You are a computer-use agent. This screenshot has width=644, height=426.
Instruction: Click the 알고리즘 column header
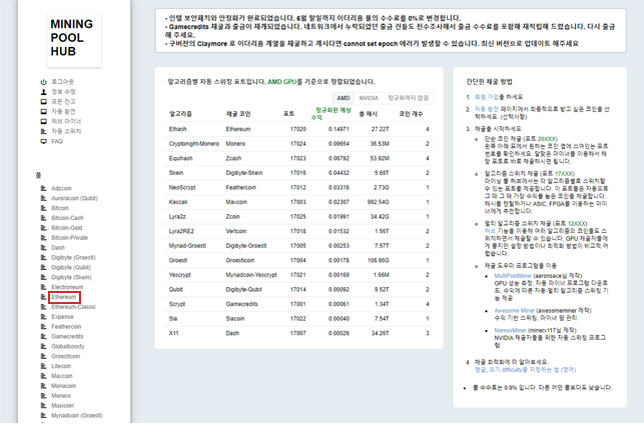coord(180,114)
